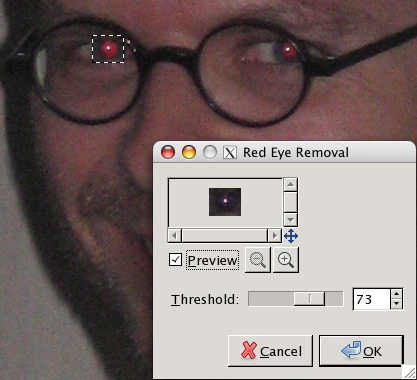417x380 pixels.
Task: Decrease Threshold with the down spinner arrow
Action: [396, 304]
